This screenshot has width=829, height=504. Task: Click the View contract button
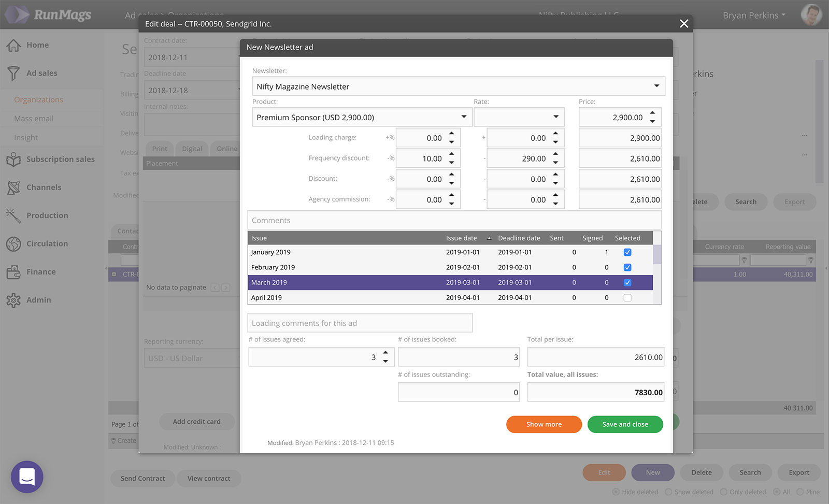[x=209, y=478]
